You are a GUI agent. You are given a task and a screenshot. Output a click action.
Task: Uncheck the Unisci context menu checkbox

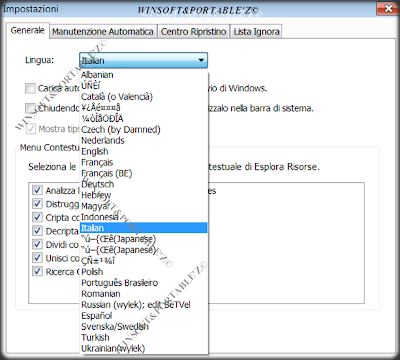tap(37, 258)
